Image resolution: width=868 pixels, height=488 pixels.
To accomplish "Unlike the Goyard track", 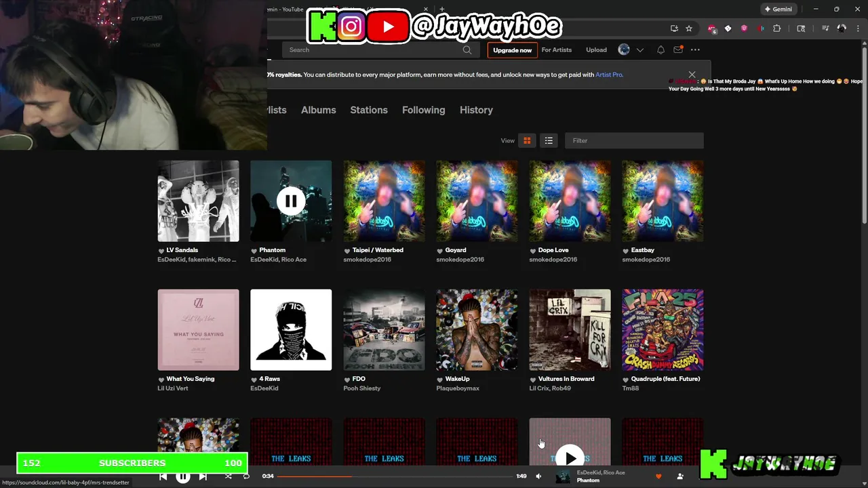I will pyautogui.click(x=440, y=251).
